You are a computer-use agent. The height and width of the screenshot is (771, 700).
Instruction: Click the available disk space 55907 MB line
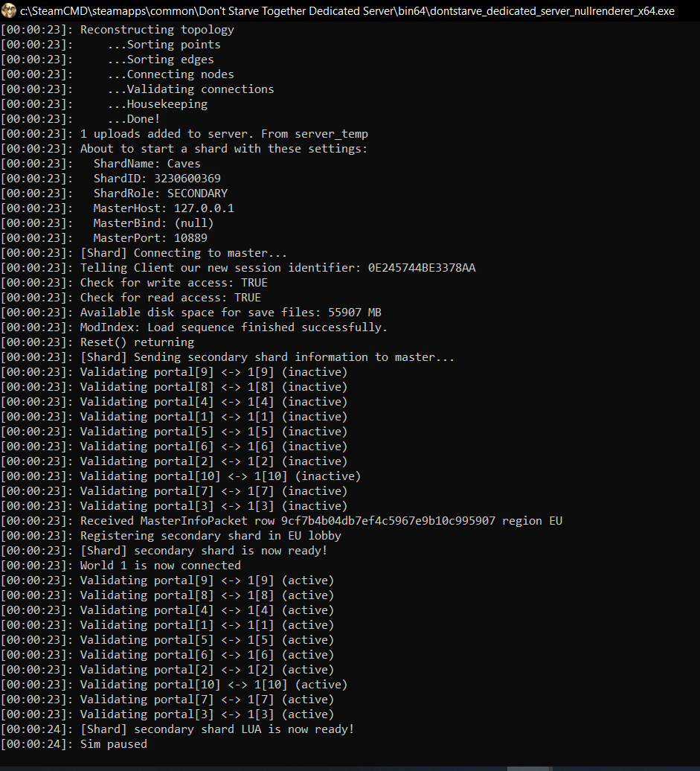pos(231,313)
